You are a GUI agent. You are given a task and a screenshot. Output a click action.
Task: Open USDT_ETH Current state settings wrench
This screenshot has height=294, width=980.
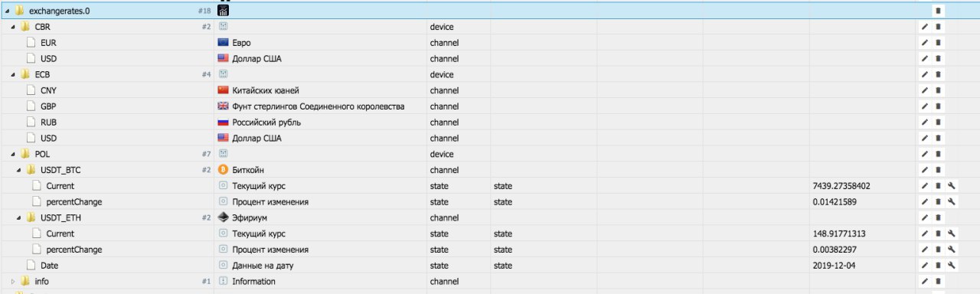pos(951,234)
